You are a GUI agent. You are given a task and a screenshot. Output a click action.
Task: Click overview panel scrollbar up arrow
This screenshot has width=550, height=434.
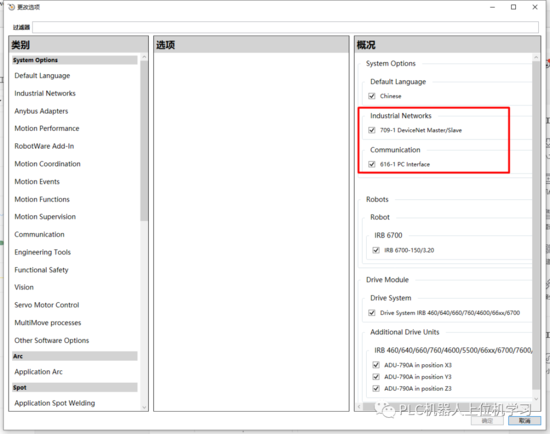coord(536,57)
